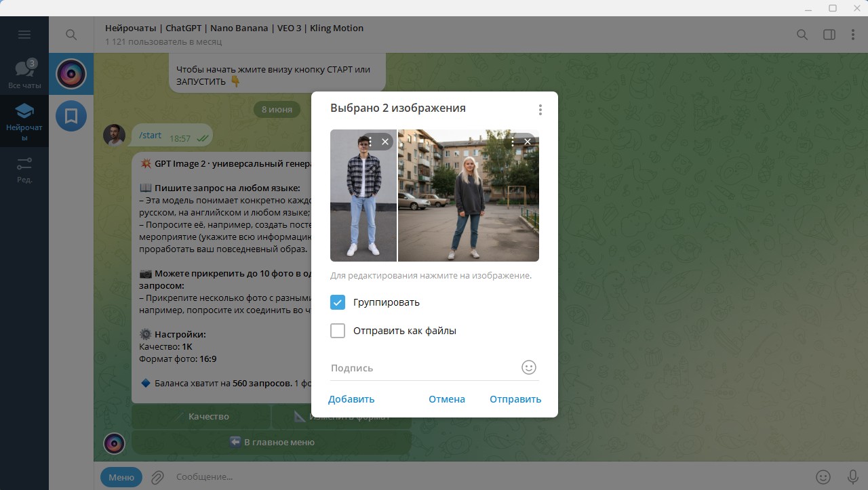Screen dimensions: 868x490
Task: Select the Нейрочаты bot chat avatar
Action: tap(71, 74)
